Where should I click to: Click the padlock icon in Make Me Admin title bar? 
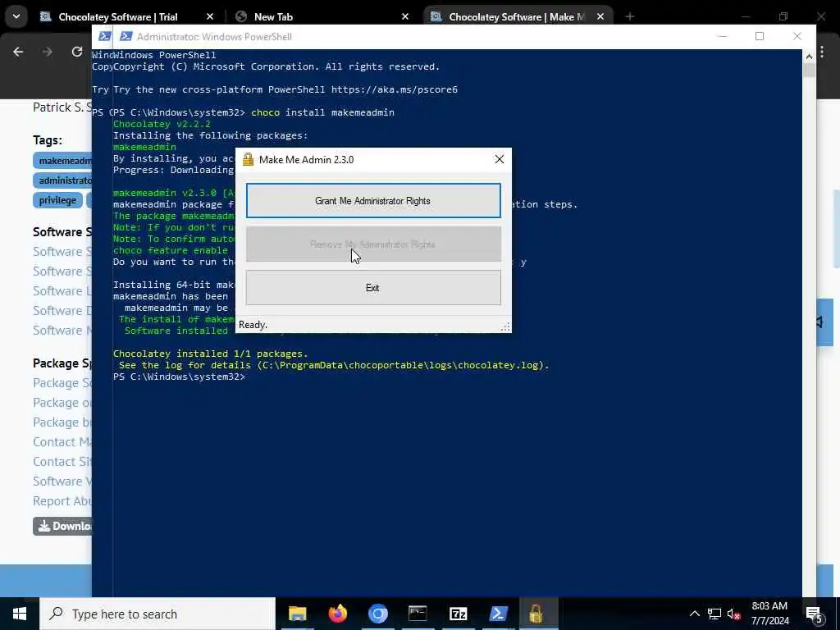coord(248,160)
